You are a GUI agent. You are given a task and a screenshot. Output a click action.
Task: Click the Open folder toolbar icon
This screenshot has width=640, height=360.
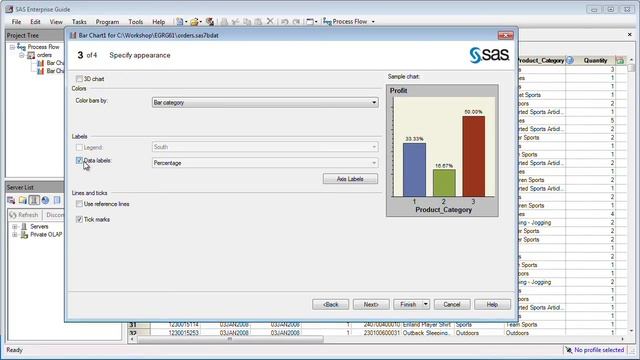[194, 22]
